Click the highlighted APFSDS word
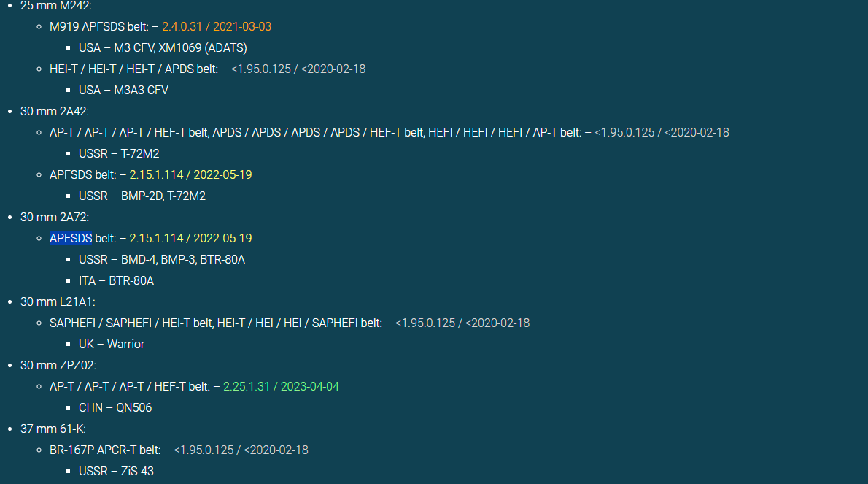Viewport: 868px width, 484px height. coord(71,238)
